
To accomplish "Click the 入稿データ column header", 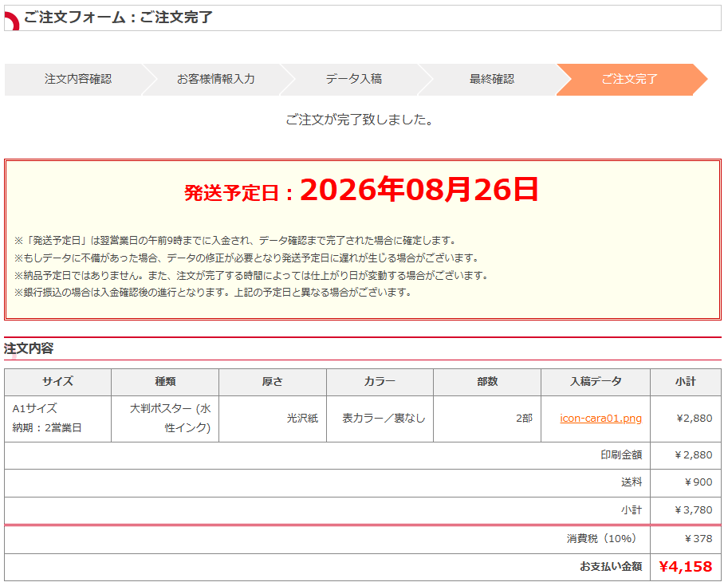I will [596, 382].
